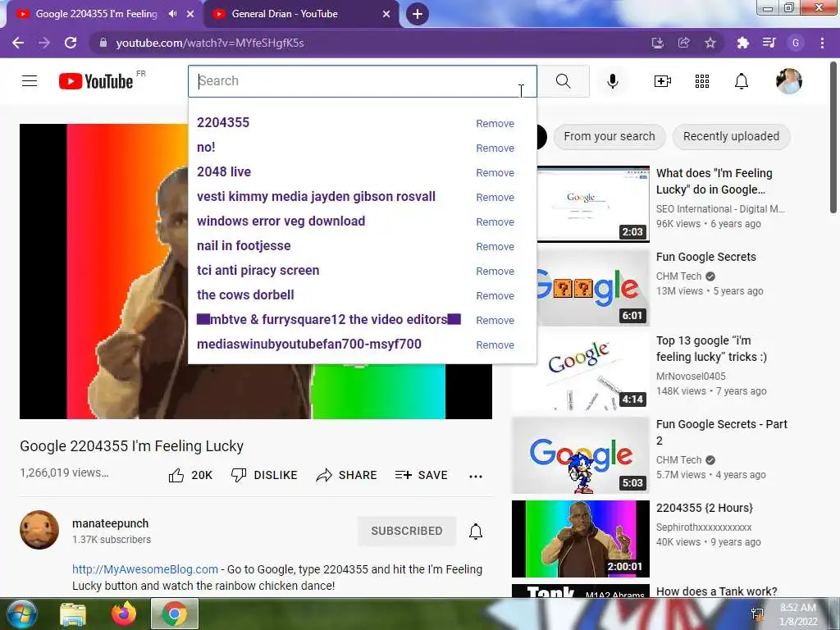Open the notifications bell in header

tap(742, 81)
